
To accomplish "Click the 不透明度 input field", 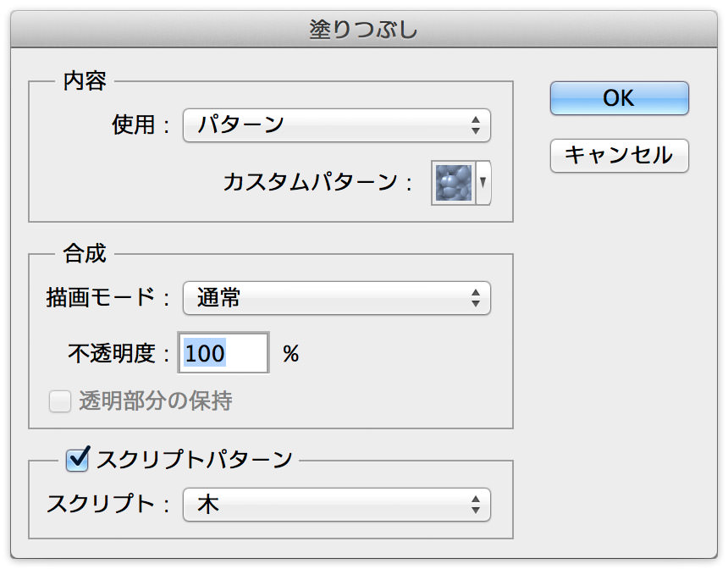I will click(223, 352).
